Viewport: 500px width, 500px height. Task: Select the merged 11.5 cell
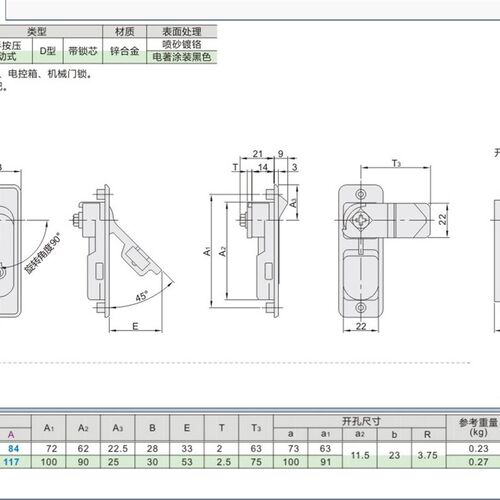360,455
